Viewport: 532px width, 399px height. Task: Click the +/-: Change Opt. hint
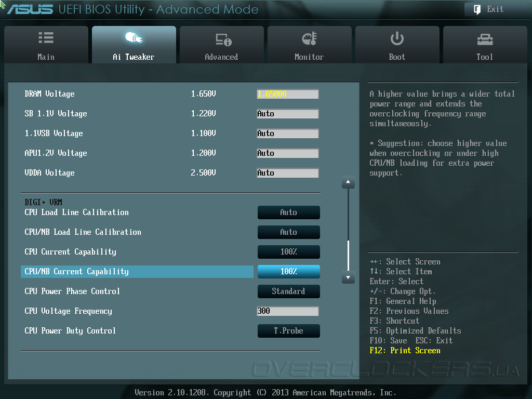pos(403,291)
